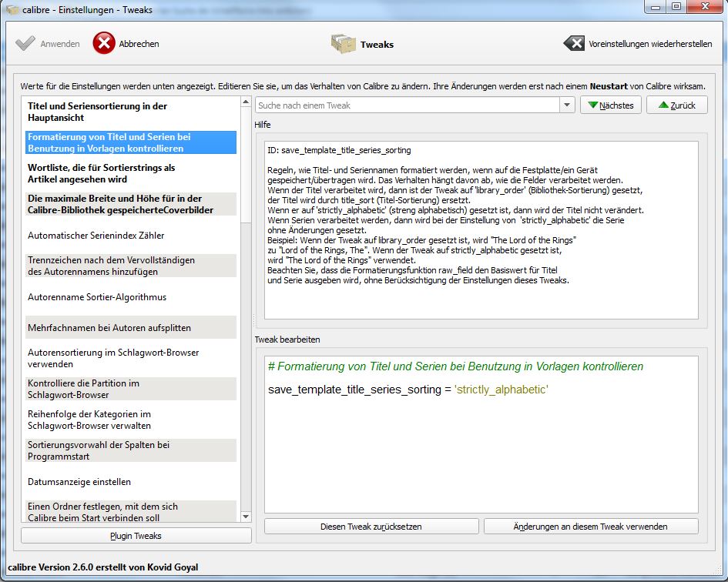Click the tweak list scrollbar thumb
This screenshot has height=582, width=728.
pos(246,165)
